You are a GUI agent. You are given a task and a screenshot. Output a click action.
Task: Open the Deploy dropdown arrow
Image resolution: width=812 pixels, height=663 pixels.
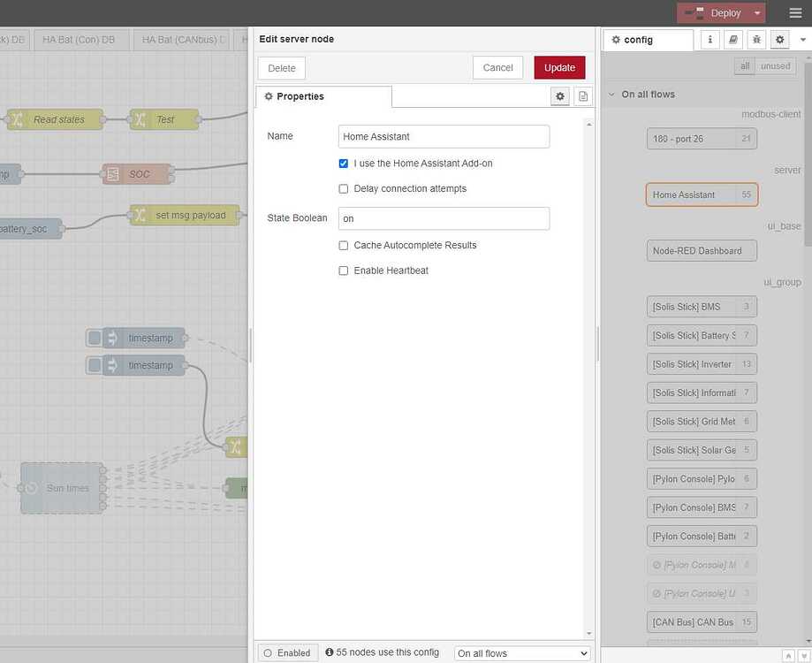(757, 13)
